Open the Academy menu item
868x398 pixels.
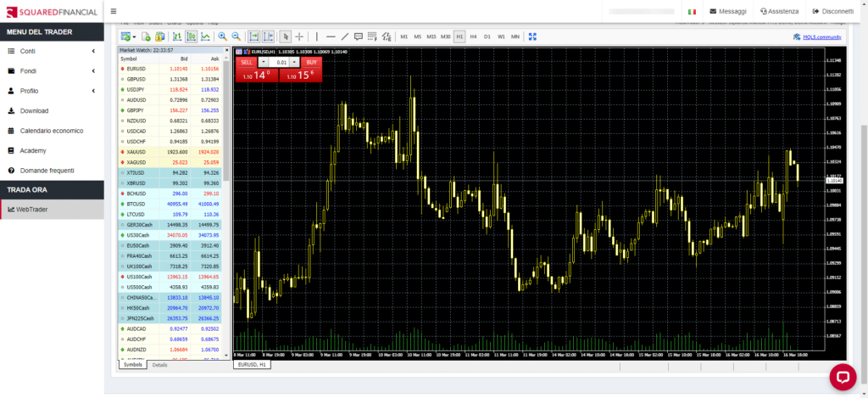(52, 151)
